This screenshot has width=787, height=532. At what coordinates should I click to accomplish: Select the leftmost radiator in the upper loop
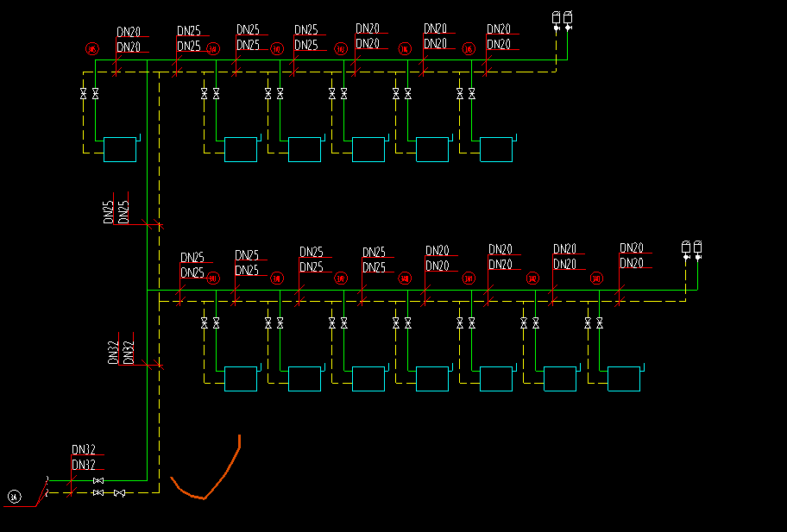[120, 149]
